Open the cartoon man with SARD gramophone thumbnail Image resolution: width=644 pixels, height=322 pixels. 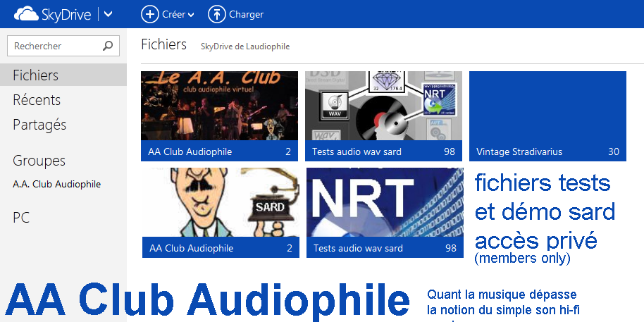[x=221, y=202]
